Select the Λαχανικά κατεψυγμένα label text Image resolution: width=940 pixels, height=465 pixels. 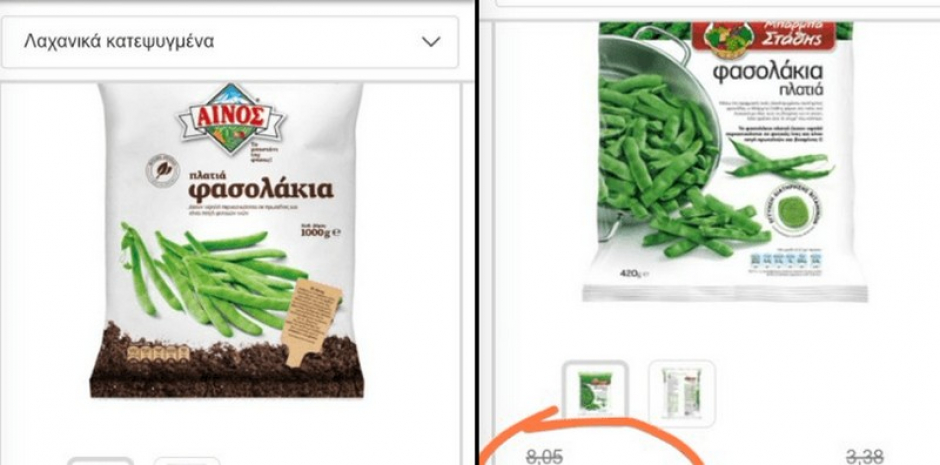point(119,41)
